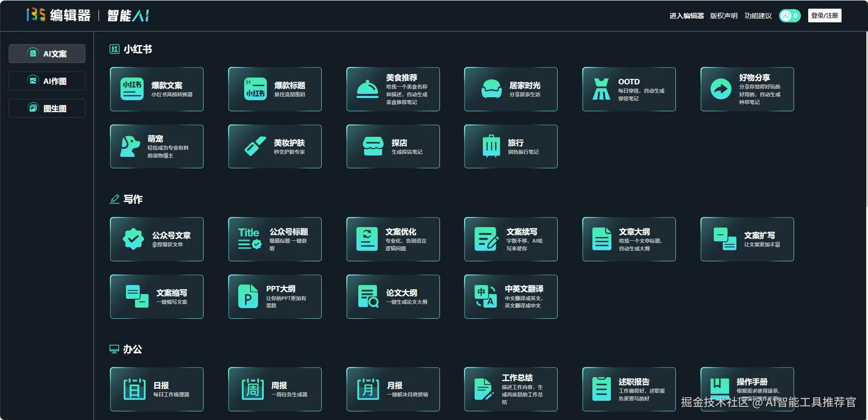868x420 pixels.
Task: Click the 日报 card title
Action: point(161,385)
